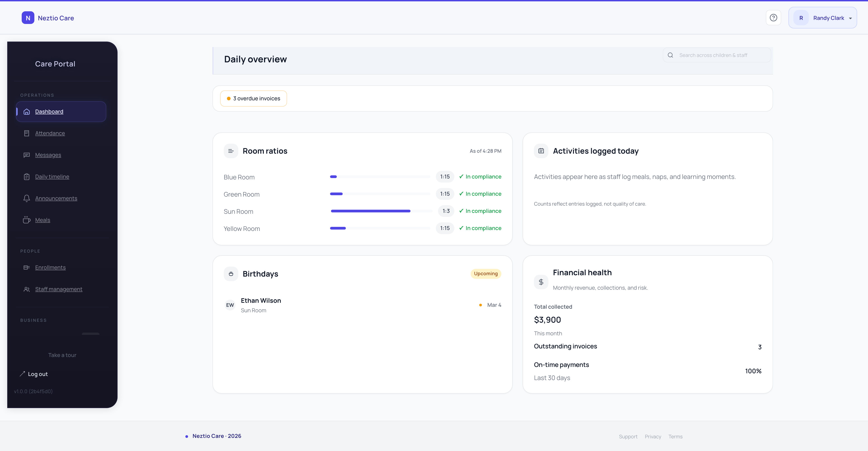
Task: Click the Messages chat bubble icon
Action: pos(27,155)
